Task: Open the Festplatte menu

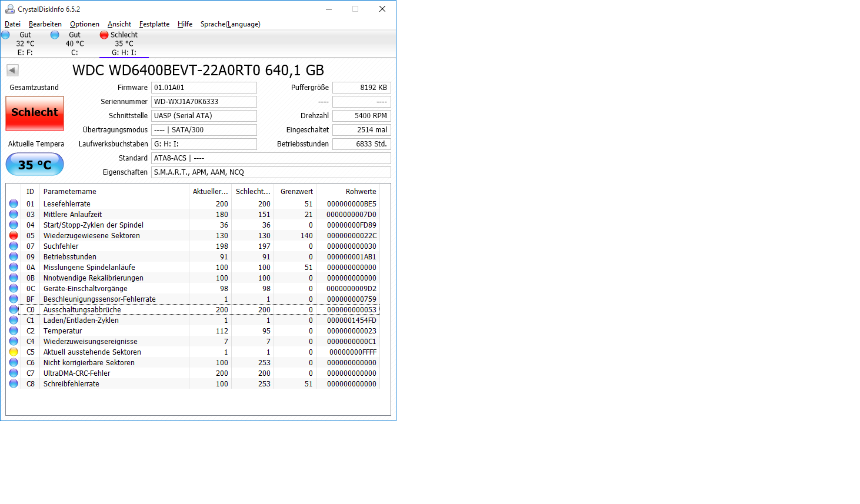Action: coord(154,24)
